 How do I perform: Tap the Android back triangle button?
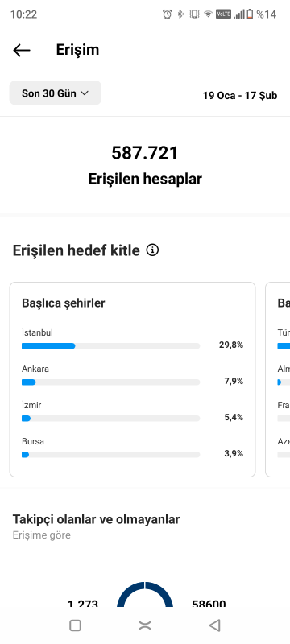215,625
